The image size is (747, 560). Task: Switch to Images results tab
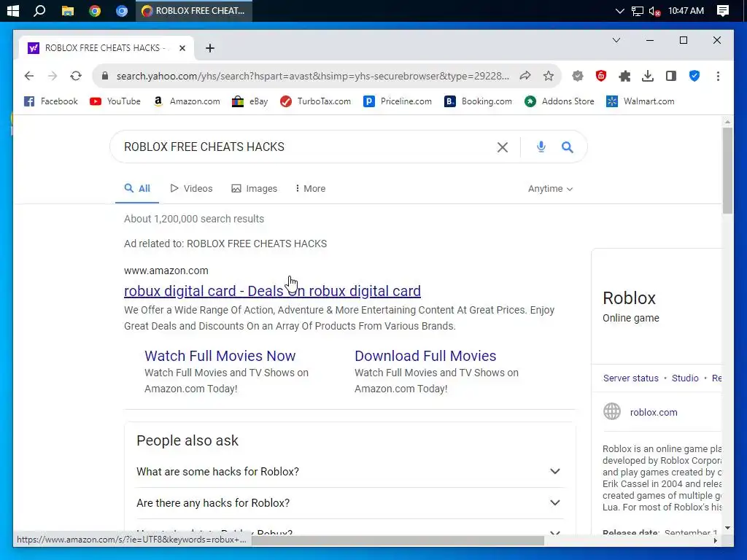click(x=254, y=189)
